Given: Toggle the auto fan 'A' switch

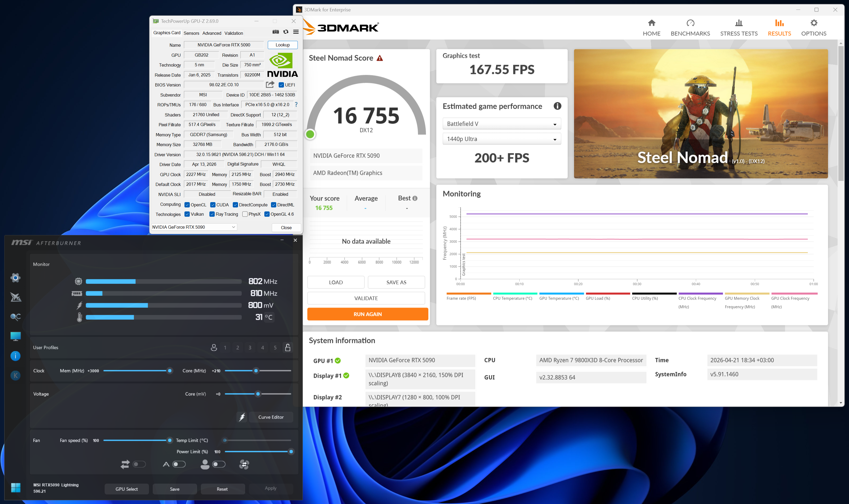Looking at the screenshot, I should [179, 464].
